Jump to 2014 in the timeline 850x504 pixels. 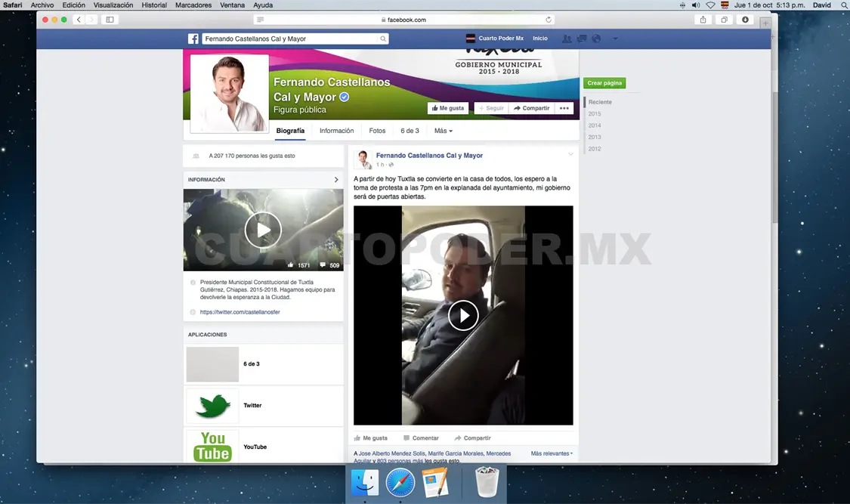tap(595, 125)
